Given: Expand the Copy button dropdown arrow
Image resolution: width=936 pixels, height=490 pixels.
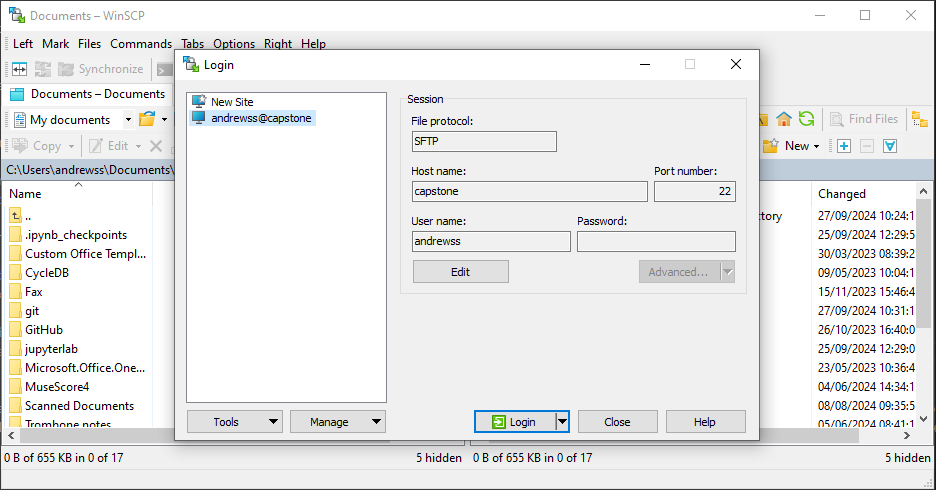Looking at the screenshot, I should (x=71, y=146).
